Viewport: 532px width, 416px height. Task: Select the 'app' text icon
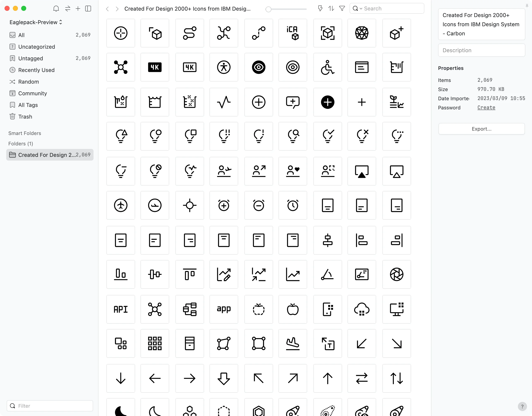point(224,309)
